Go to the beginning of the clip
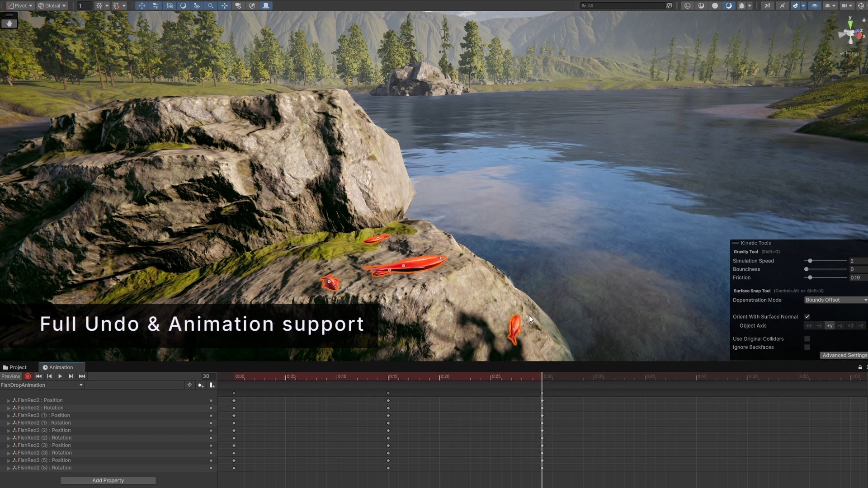This screenshot has width=868, height=488. [38, 376]
